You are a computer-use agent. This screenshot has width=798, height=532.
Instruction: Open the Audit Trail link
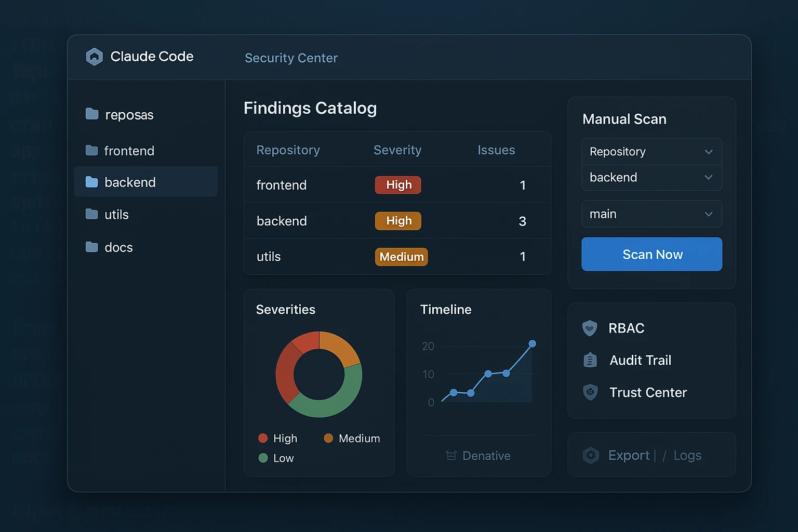click(640, 360)
